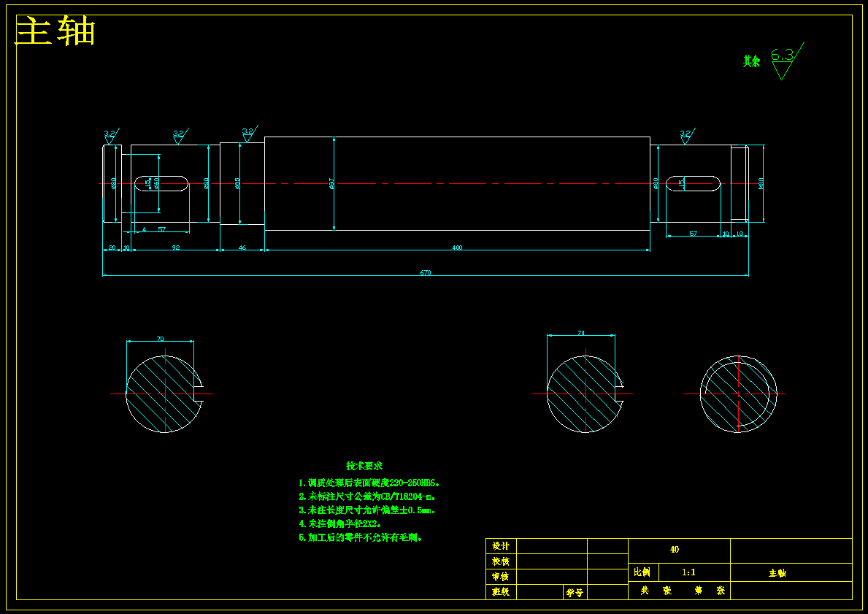The height and width of the screenshot is (614, 868).
Task: Click requirement line 3 about ±0.5mm deviation
Action: pos(368,510)
